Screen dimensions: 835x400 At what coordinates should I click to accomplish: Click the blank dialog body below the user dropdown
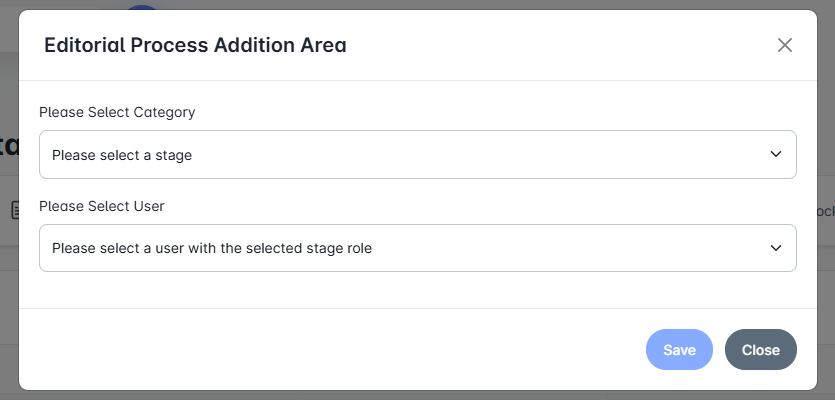[417, 290]
